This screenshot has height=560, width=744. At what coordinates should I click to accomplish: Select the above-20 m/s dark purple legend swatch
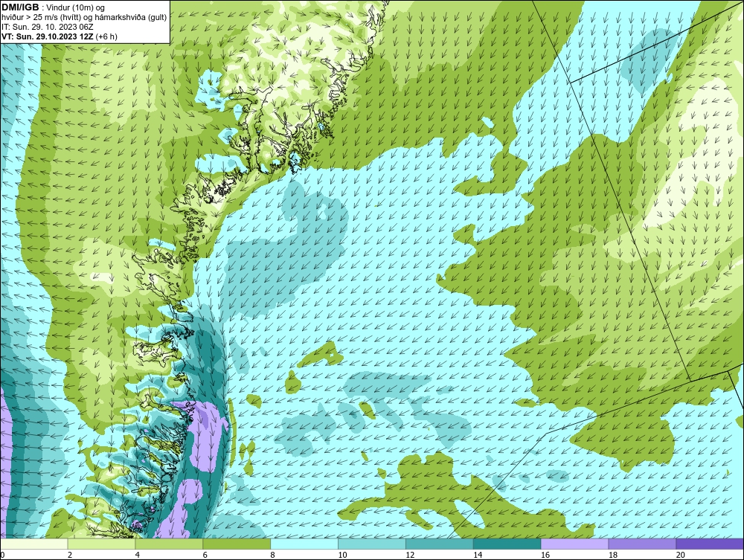(x=710, y=544)
